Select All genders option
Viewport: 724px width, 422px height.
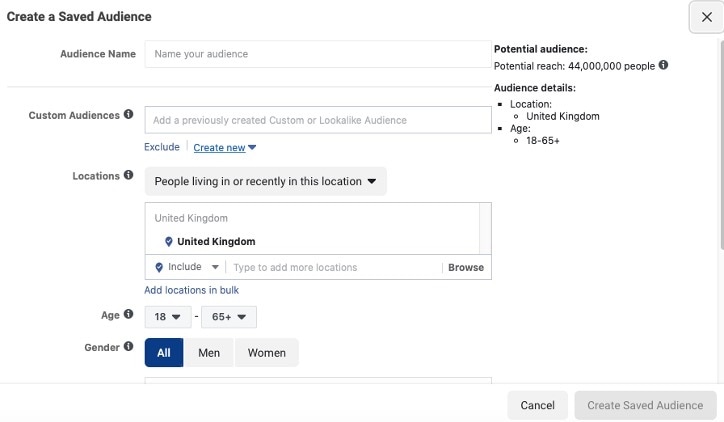point(164,352)
